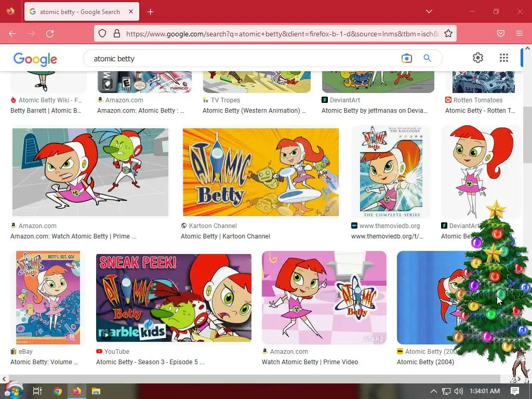
Task: Open Sneak Peek marblekids YouTube thumbnail
Action: (174, 298)
